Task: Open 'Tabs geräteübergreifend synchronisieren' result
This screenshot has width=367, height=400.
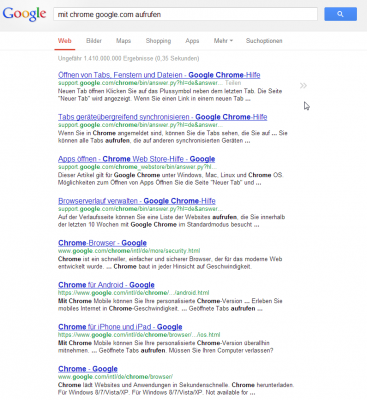Action: pyautogui.click(x=162, y=117)
